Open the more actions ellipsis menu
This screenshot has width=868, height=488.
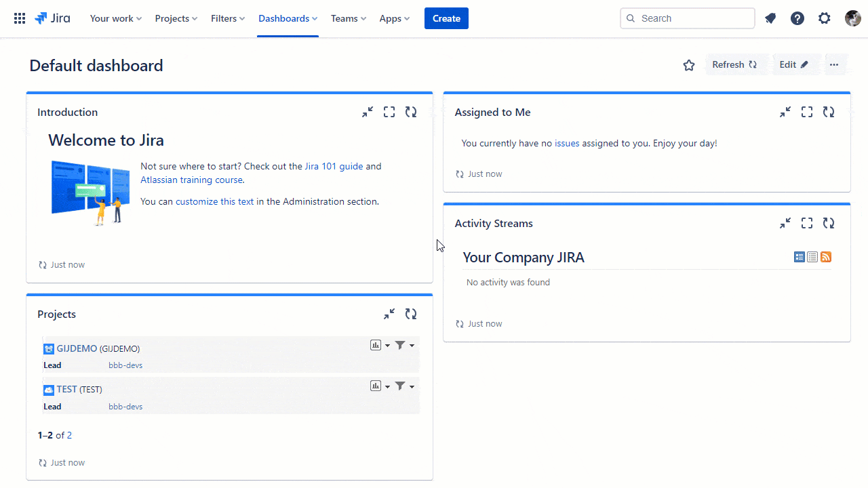(x=834, y=64)
